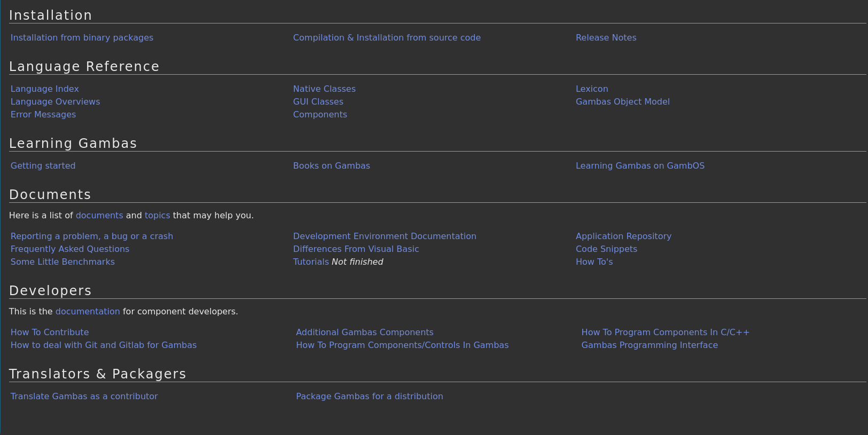Open Language Overviews page
The image size is (868, 435).
(56, 102)
